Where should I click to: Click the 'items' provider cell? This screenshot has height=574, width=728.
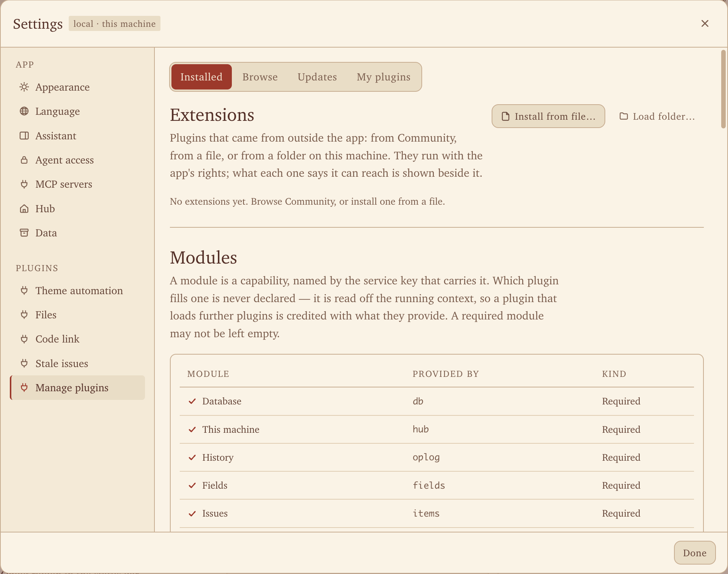pyautogui.click(x=426, y=513)
